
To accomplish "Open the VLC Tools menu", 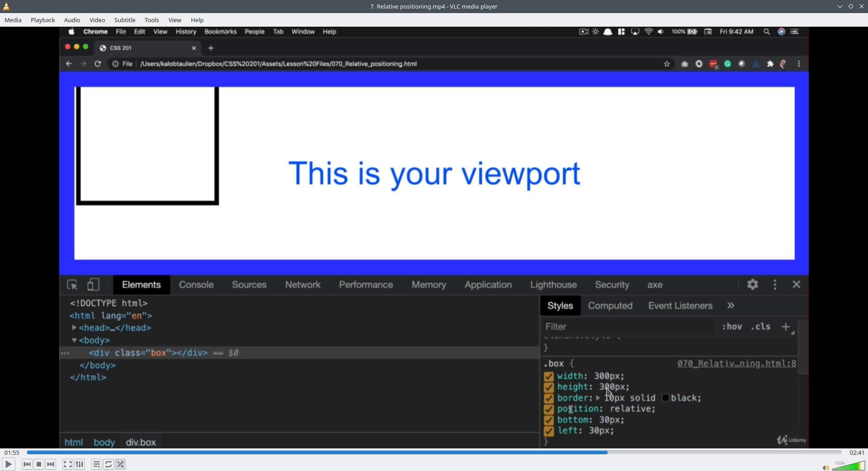I will tap(152, 20).
